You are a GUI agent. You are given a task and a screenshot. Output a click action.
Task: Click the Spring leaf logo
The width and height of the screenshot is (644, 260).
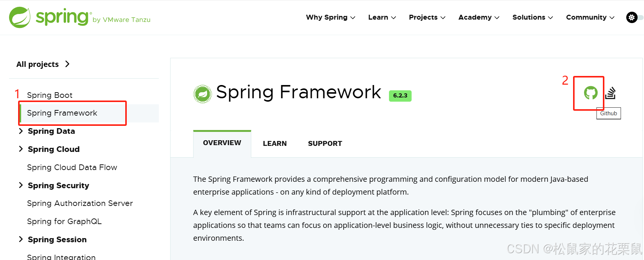click(20, 17)
